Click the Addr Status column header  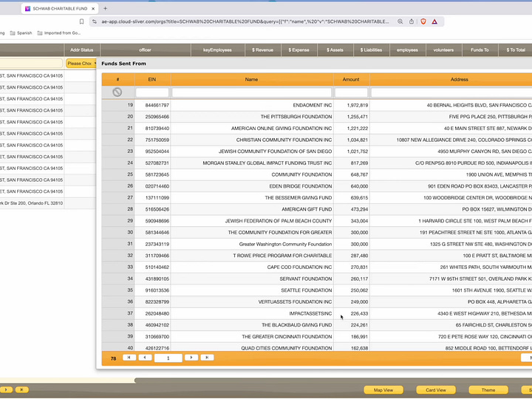click(x=82, y=50)
